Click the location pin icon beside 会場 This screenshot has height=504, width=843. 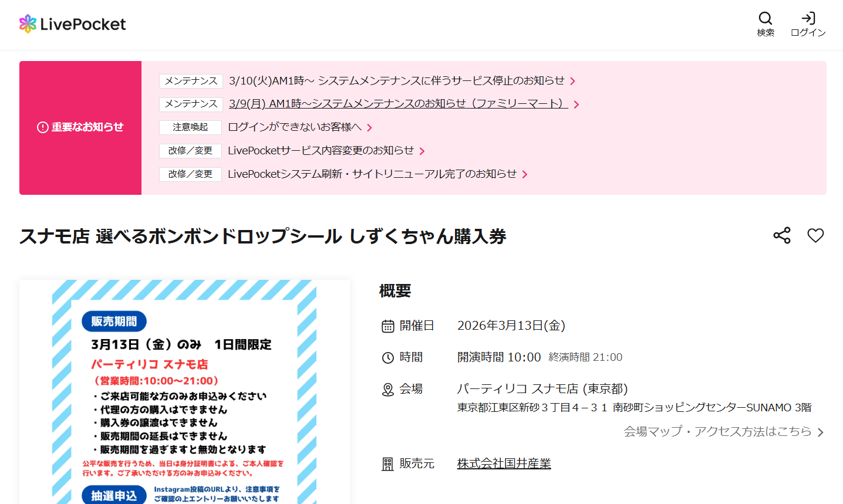(387, 389)
